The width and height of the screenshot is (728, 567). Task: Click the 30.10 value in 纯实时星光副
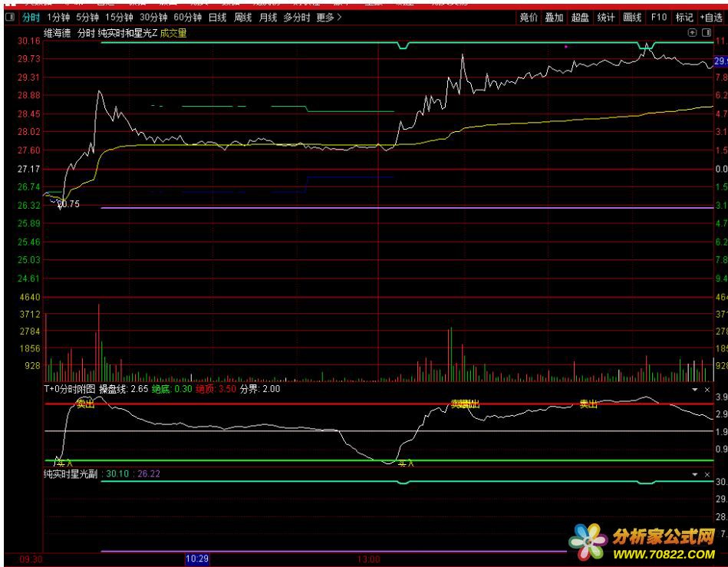tap(117, 474)
